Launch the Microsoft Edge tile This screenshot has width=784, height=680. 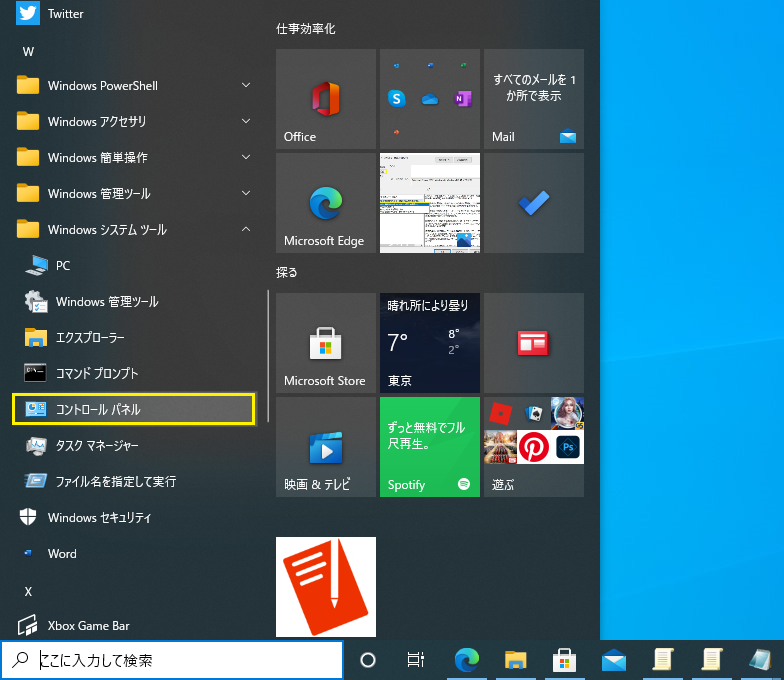click(326, 203)
